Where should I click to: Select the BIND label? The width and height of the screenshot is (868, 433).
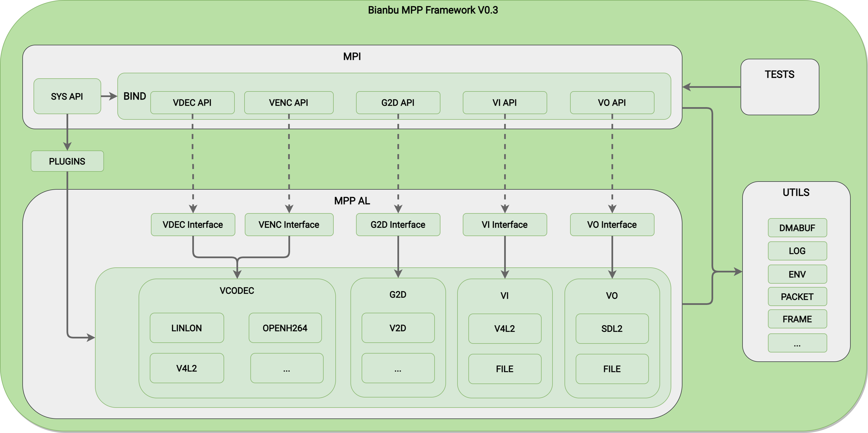coord(134,97)
